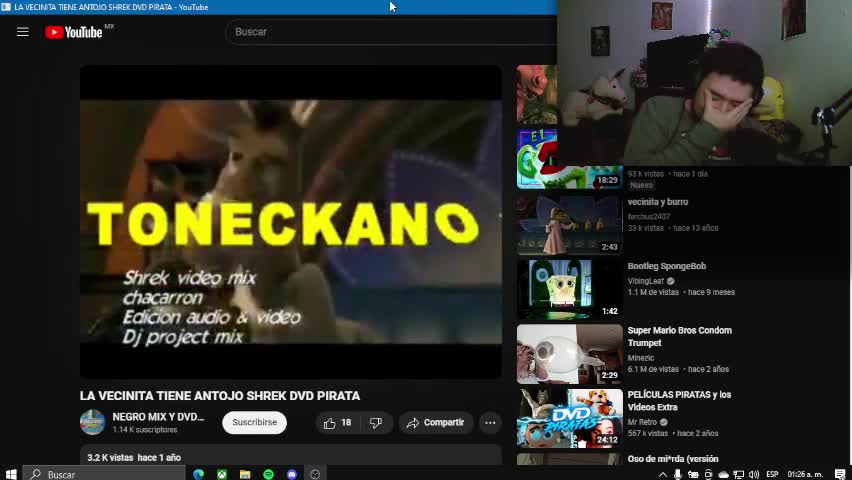
Task: Open the Windows Start menu
Action: (11, 474)
